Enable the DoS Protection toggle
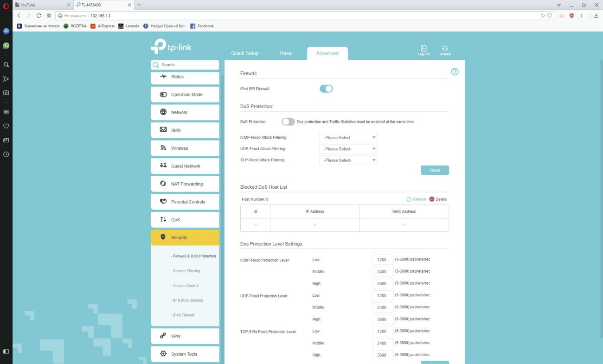Image resolution: width=603 pixels, height=364 pixels. (x=288, y=121)
